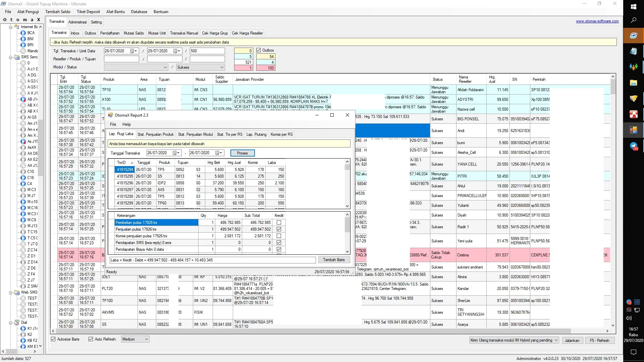Viewport: 644px width, 362px height.
Task: Click the Proses button in the report dialog
Action: click(x=242, y=153)
